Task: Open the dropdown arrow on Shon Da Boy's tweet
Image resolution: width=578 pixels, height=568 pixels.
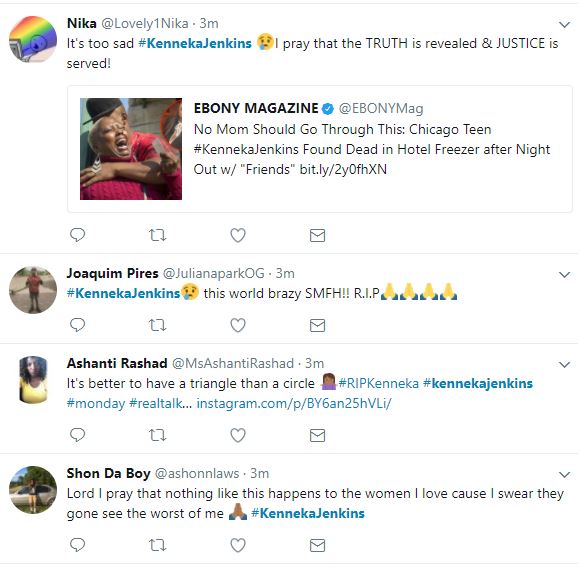Action: coord(564,474)
